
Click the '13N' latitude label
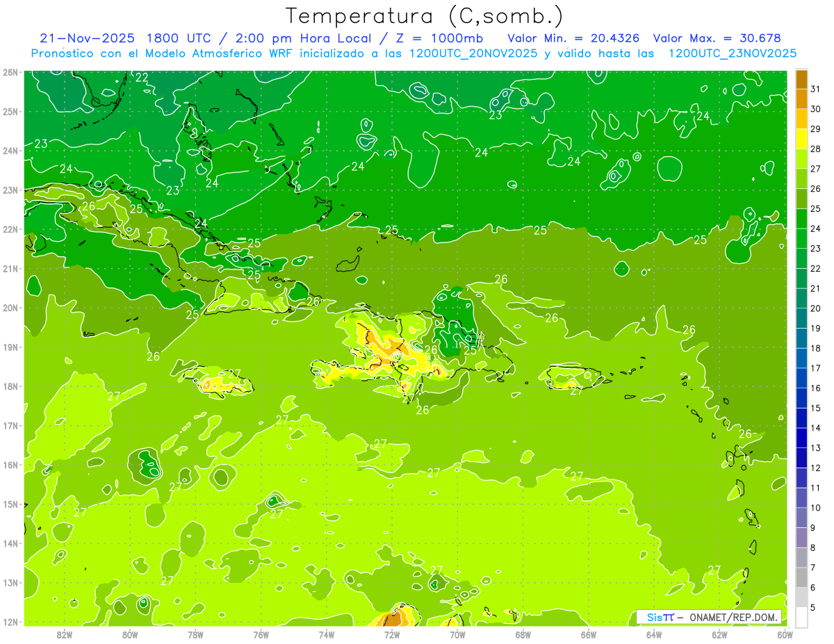click(x=10, y=582)
